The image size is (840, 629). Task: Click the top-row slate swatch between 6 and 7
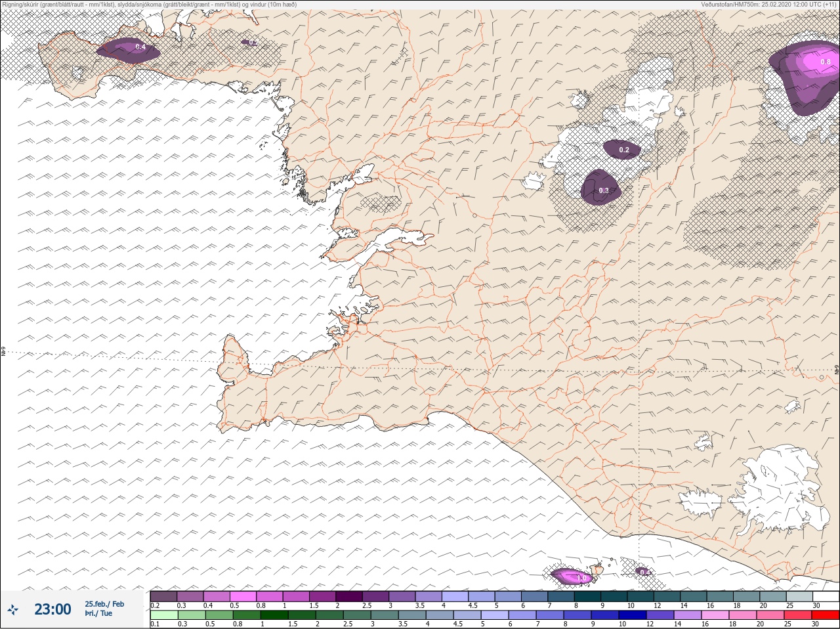[535, 596]
